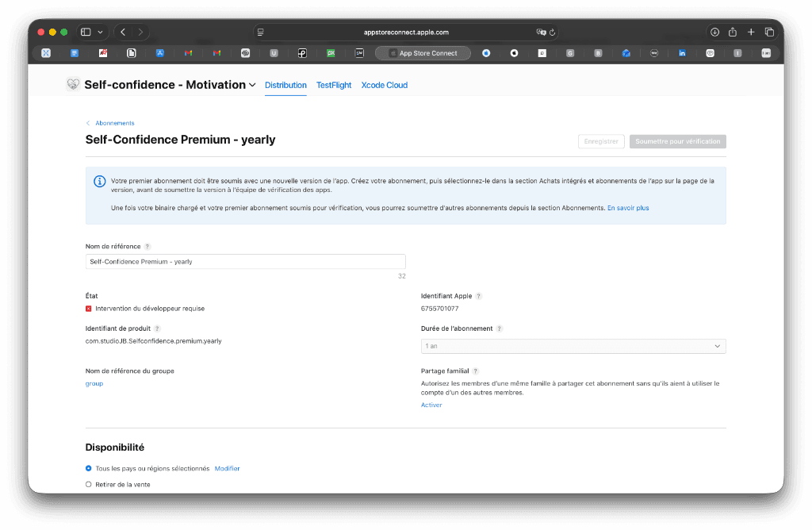Show Safari tab overview icon
812x530 pixels.
pyautogui.click(x=769, y=32)
